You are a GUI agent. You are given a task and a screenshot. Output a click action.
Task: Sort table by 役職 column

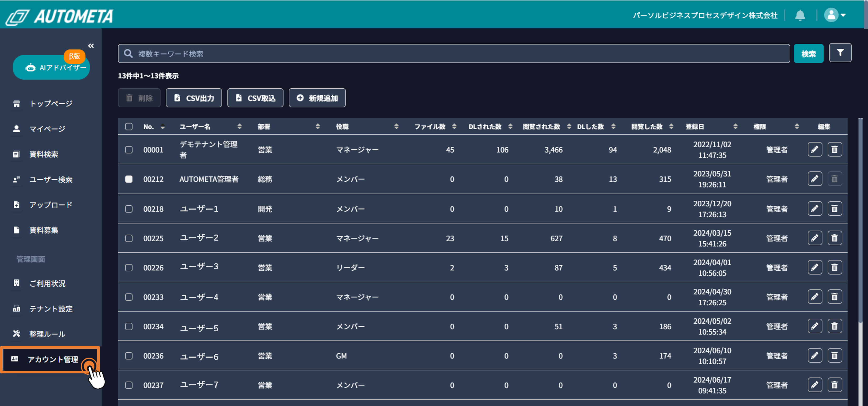pos(396,126)
